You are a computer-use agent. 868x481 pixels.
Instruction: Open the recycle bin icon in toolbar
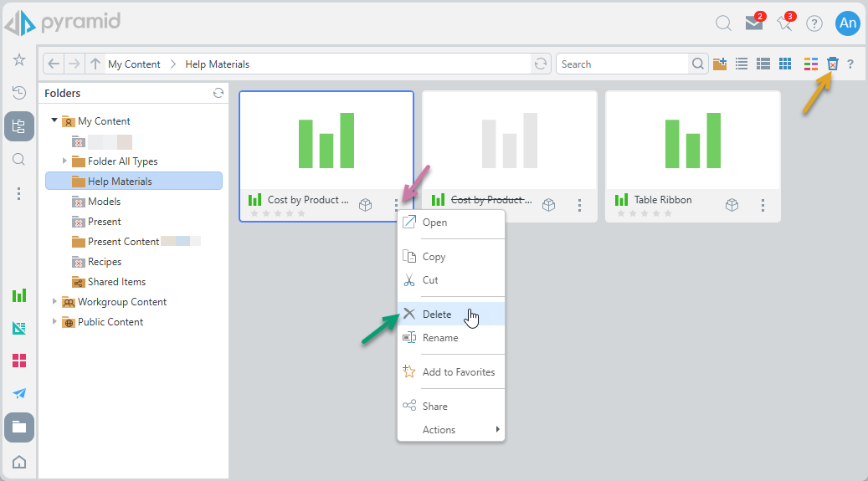point(832,64)
